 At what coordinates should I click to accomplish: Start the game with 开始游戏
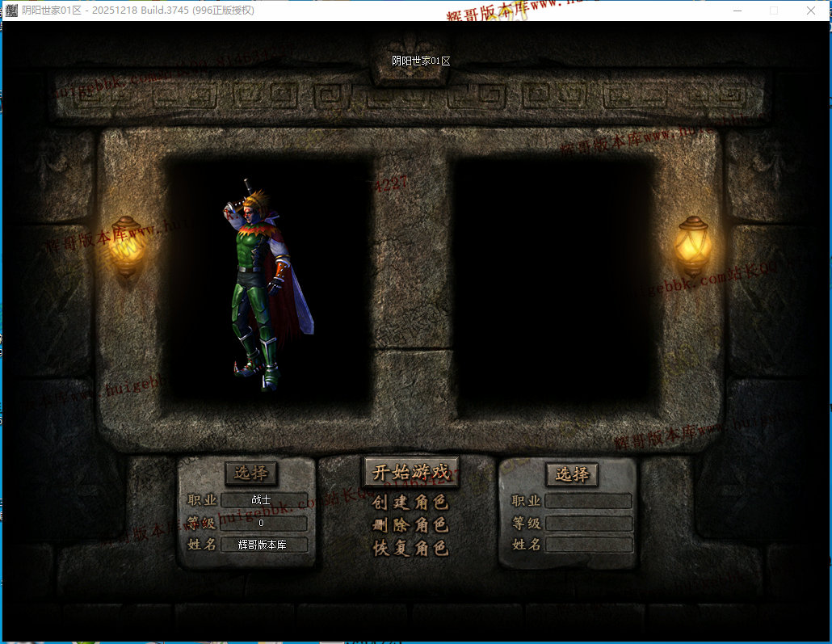point(411,473)
